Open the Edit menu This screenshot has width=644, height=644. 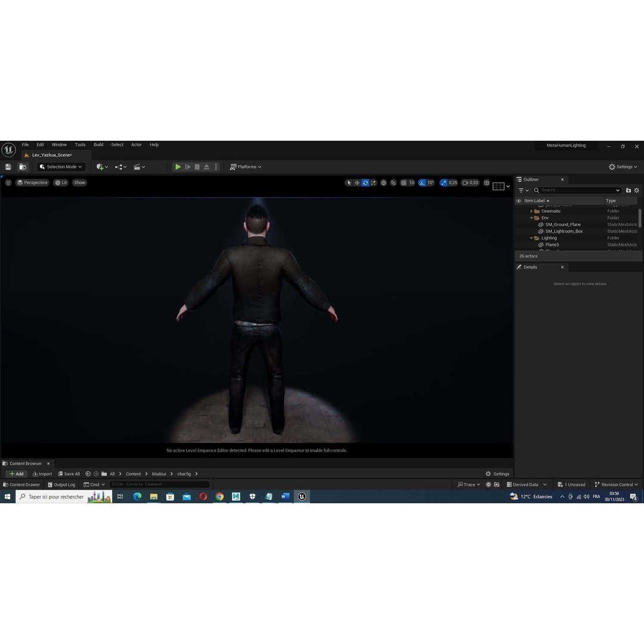[40, 144]
